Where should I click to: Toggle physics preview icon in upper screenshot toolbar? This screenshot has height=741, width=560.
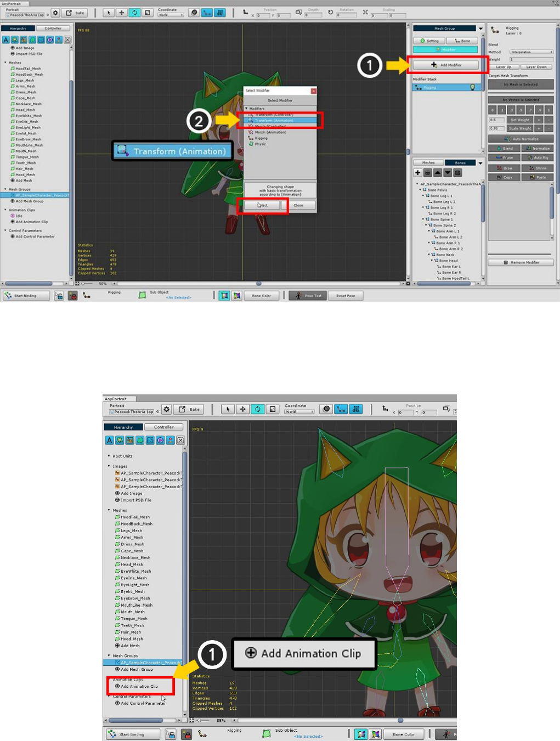220,13
